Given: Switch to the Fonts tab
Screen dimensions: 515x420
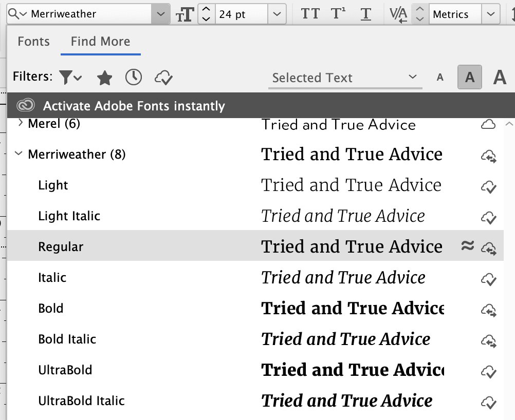Looking at the screenshot, I should [x=33, y=41].
